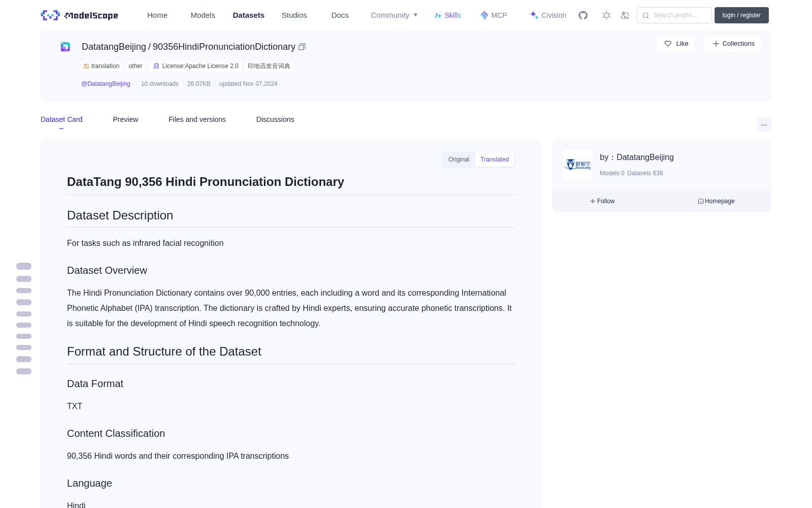This screenshot has width=812, height=508.
Task: Click the 印地语发音词典 tag
Action: coord(269,66)
